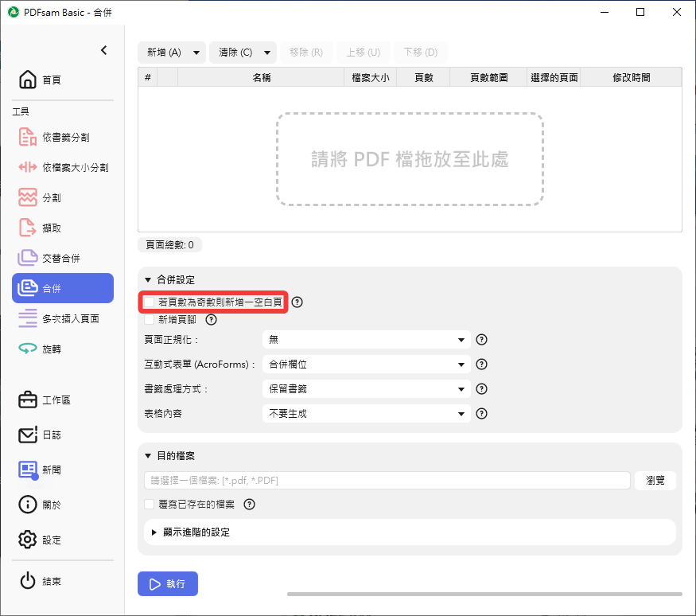The width and height of the screenshot is (696, 616).
Task: Open the 頁面正規化 dropdown showing 無
Action: tap(366, 340)
